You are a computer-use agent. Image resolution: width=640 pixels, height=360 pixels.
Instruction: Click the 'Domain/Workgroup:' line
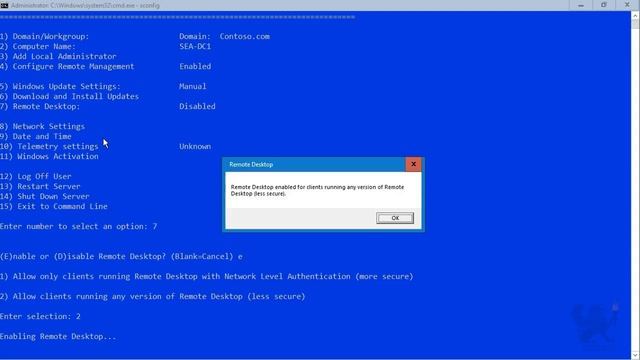(44, 36)
